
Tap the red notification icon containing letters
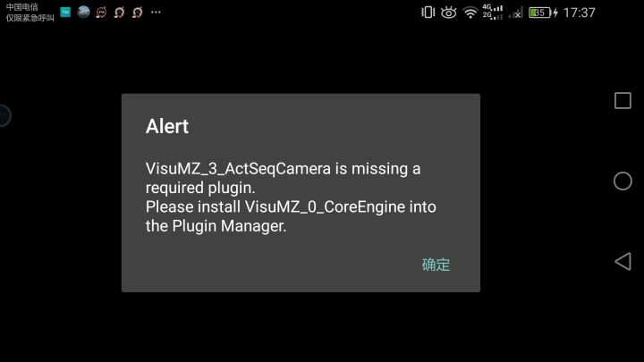(x=101, y=13)
